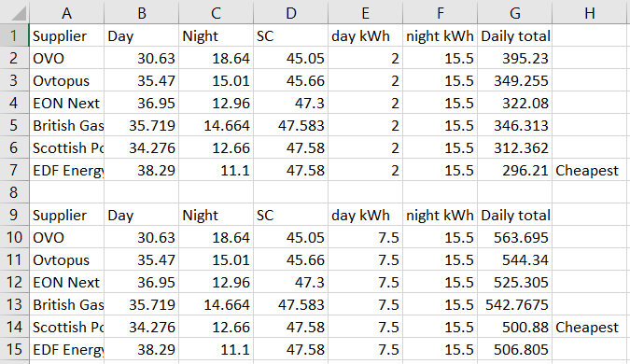Select column A header

point(66,13)
